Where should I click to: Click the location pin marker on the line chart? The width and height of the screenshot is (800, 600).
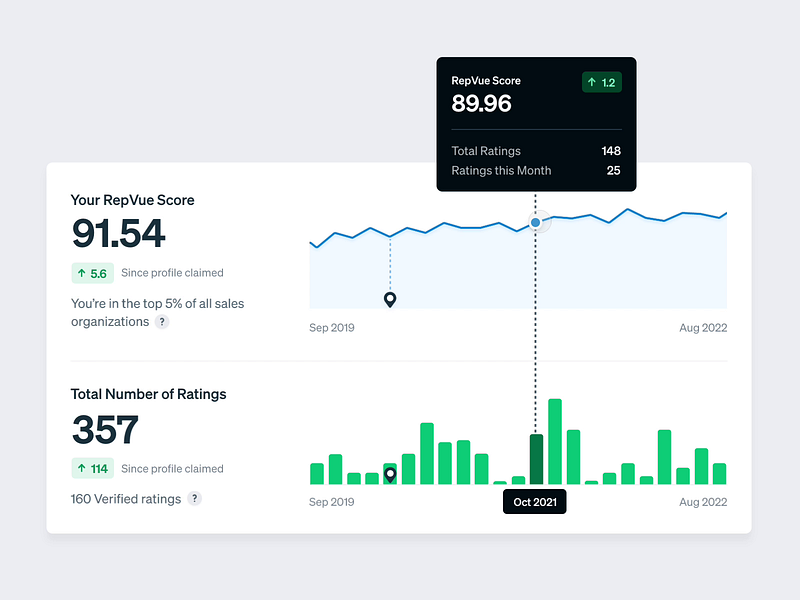tap(390, 300)
